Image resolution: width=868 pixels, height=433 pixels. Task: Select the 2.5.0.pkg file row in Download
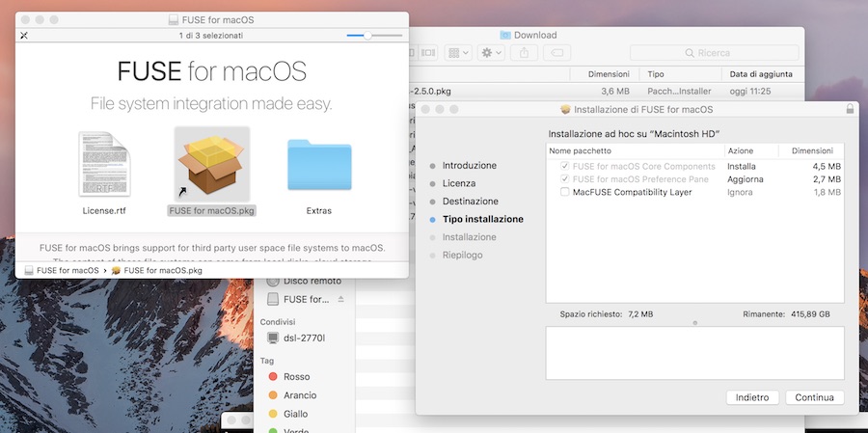point(607,91)
